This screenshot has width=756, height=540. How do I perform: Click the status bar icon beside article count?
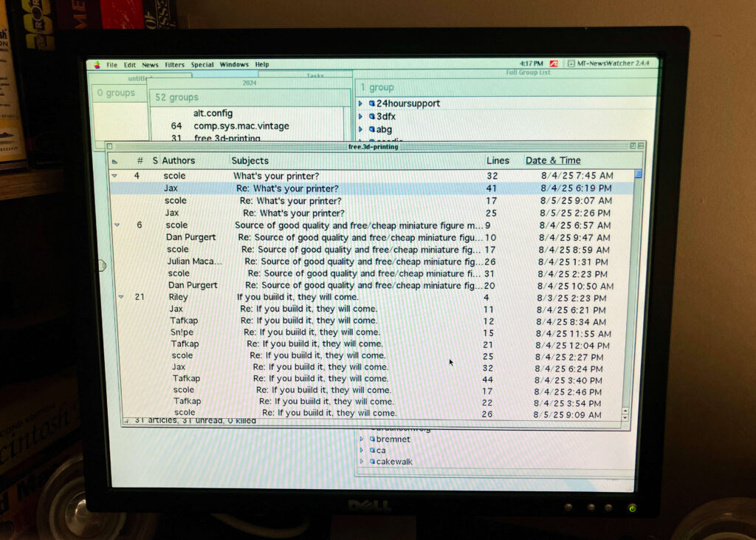[x=126, y=421]
